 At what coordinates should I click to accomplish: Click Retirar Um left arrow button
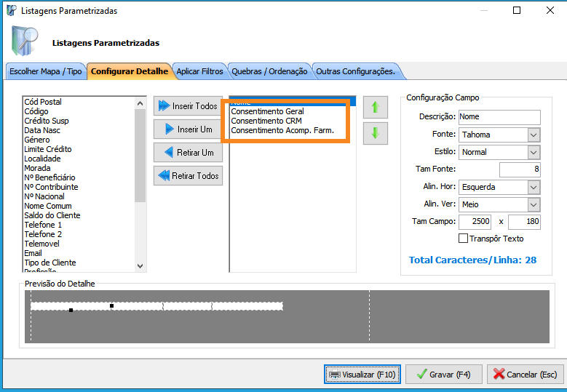(188, 153)
